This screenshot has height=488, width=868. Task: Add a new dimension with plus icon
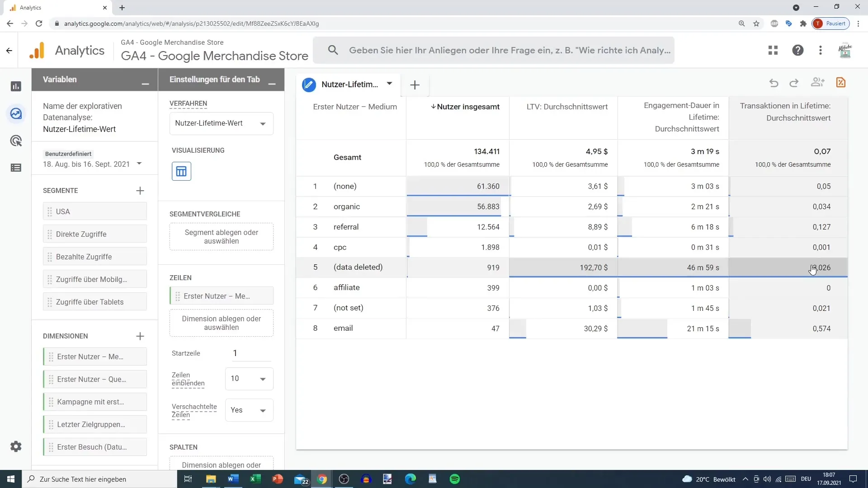[140, 336]
